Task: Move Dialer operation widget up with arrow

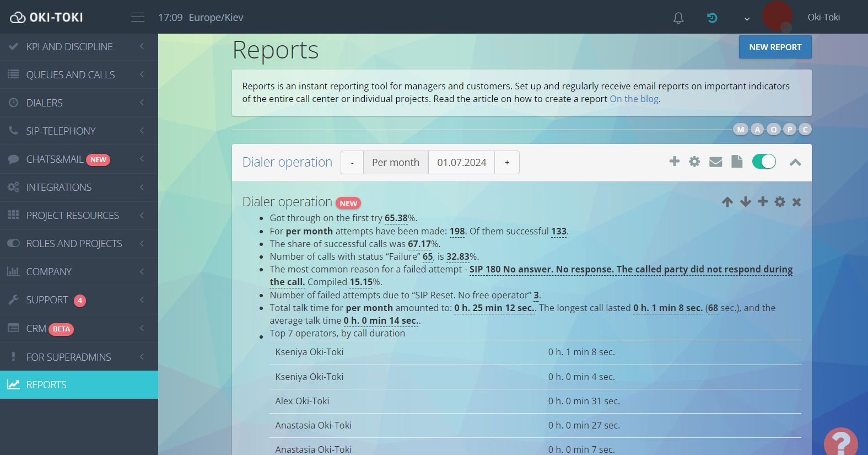Action: (727, 202)
